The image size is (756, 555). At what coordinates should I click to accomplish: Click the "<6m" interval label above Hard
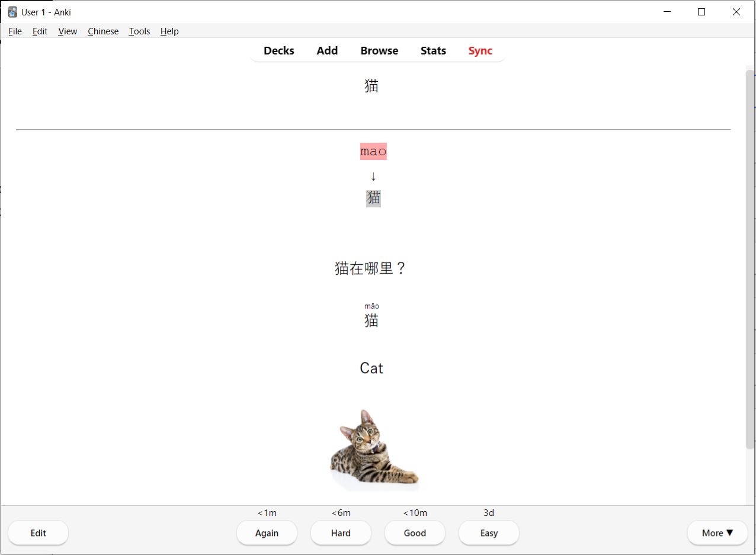click(x=341, y=513)
